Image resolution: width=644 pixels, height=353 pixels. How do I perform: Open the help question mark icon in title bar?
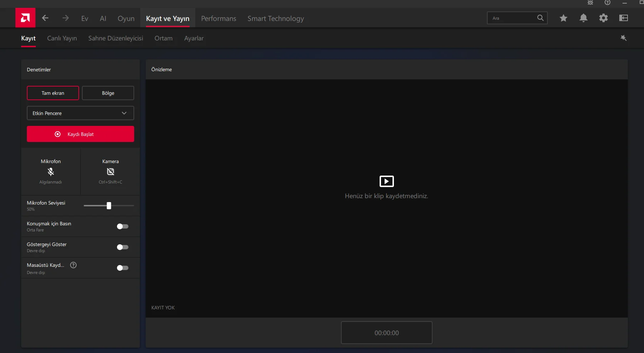(x=608, y=3)
